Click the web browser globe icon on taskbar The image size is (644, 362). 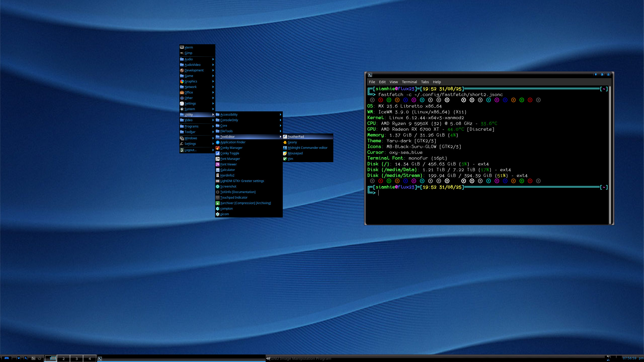coord(39,358)
